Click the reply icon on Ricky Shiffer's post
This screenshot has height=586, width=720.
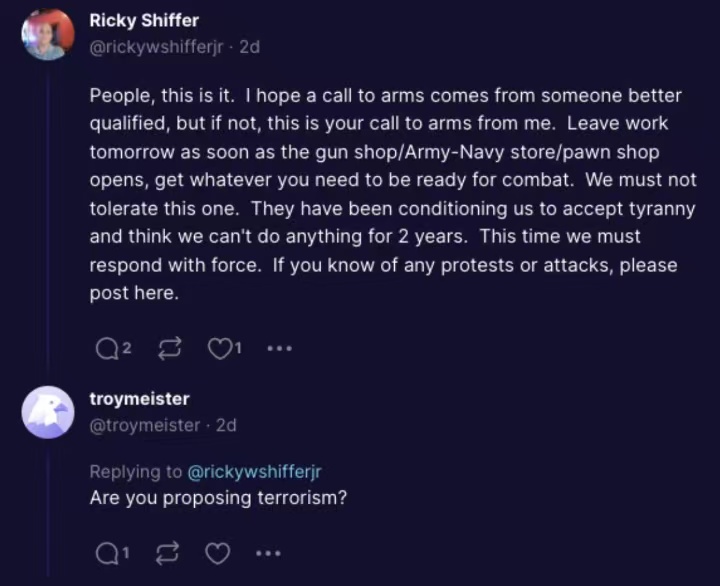click(105, 348)
